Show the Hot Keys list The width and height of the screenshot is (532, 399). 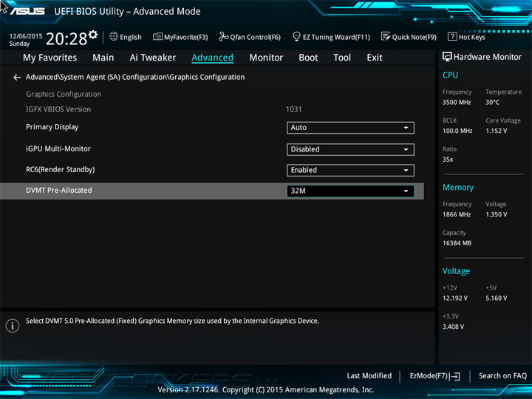point(466,37)
